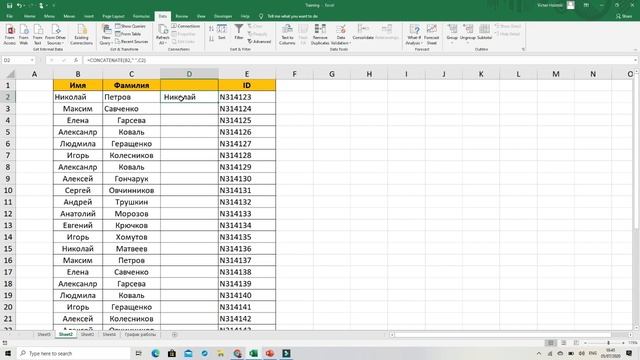This screenshot has width=640, height=360.
Task: Open PowerPoint from the taskbar
Action: pyautogui.click(x=270, y=353)
